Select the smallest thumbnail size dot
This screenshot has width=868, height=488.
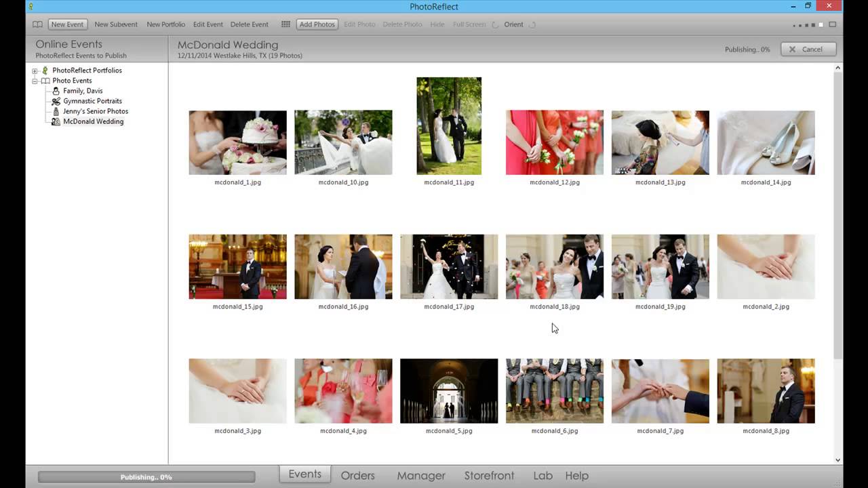click(794, 25)
